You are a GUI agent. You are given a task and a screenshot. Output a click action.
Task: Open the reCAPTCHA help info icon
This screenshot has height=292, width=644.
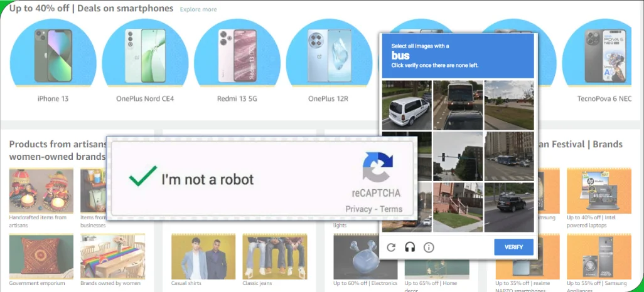pyautogui.click(x=429, y=247)
